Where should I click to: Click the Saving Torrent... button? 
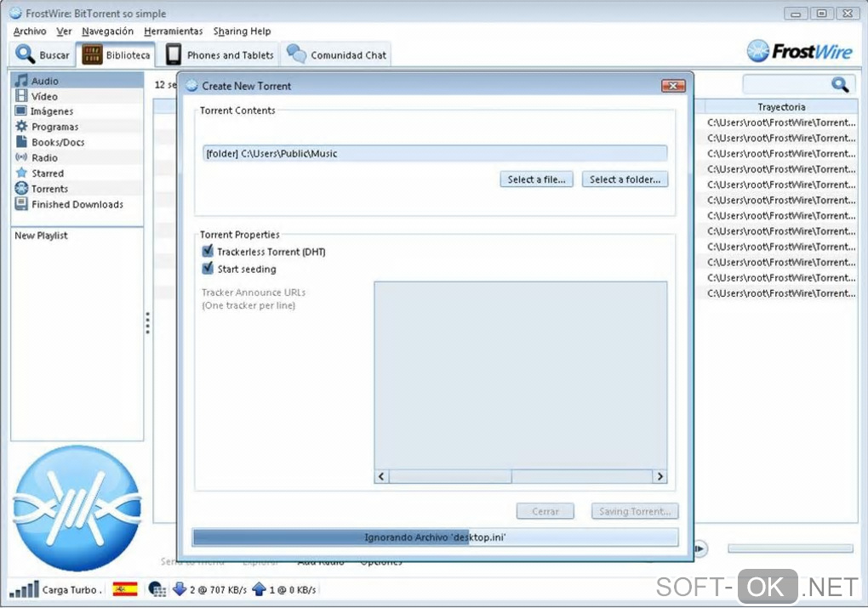[634, 511]
